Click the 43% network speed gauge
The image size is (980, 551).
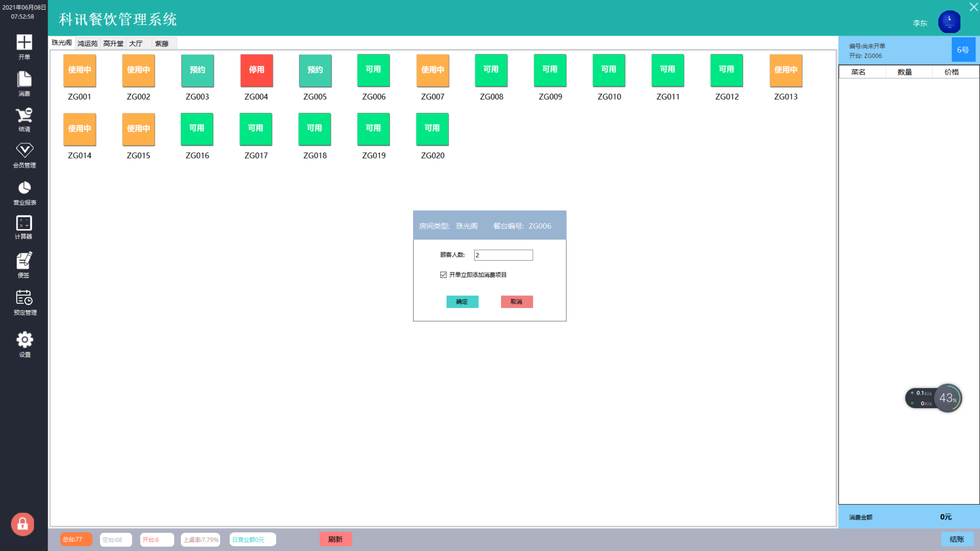click(947, 398)
